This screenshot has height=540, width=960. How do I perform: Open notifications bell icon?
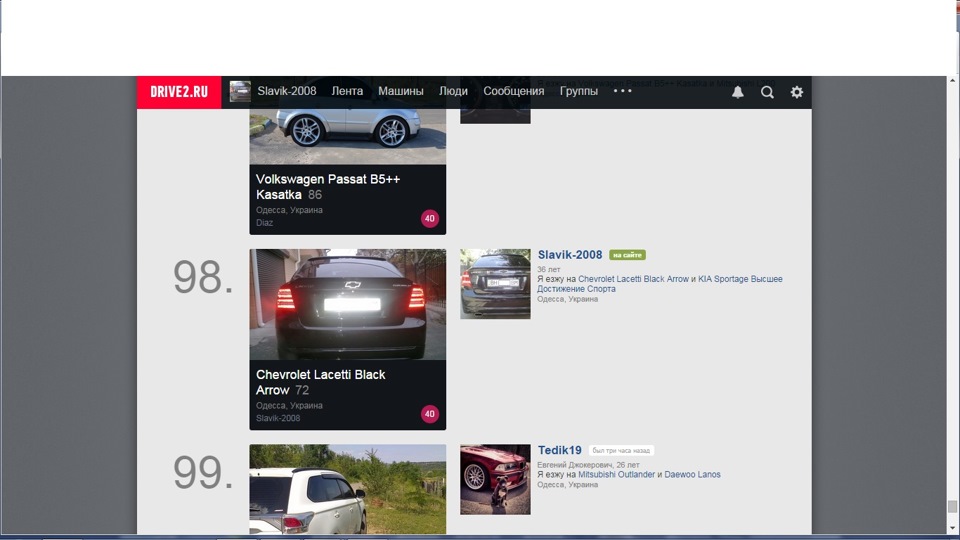click(738, 92)
